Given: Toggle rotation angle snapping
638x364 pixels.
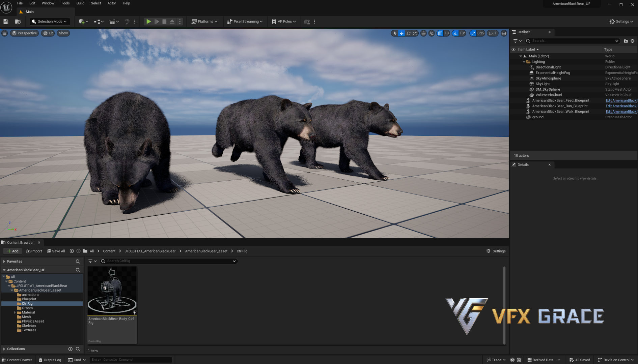Looking at the screenshot, I should (455, 33).
